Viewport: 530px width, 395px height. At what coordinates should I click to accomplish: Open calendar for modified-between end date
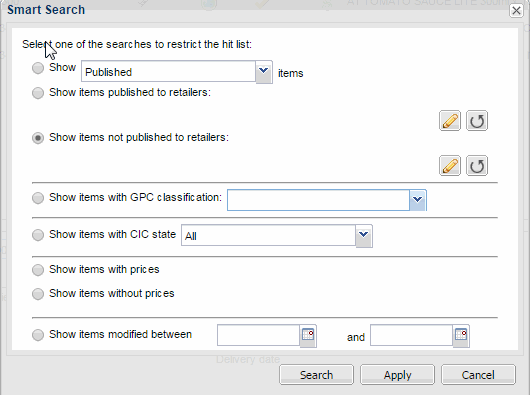(461, 336)
